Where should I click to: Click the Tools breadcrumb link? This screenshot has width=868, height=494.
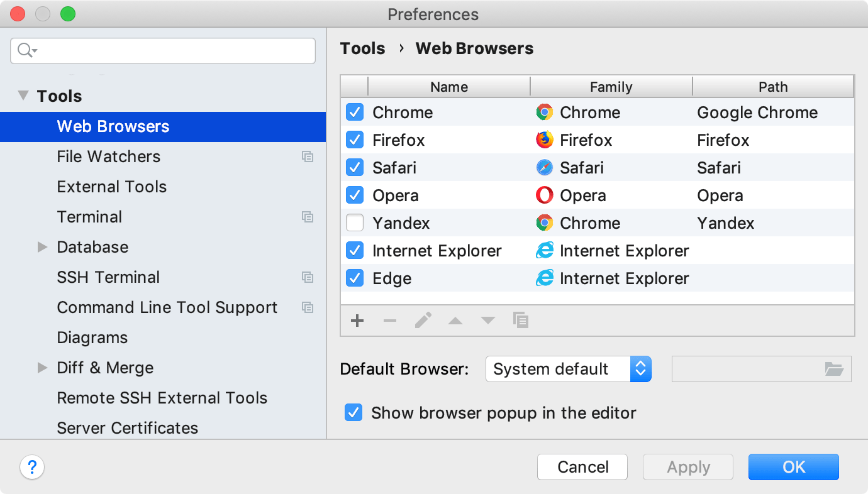pos(362,48)
